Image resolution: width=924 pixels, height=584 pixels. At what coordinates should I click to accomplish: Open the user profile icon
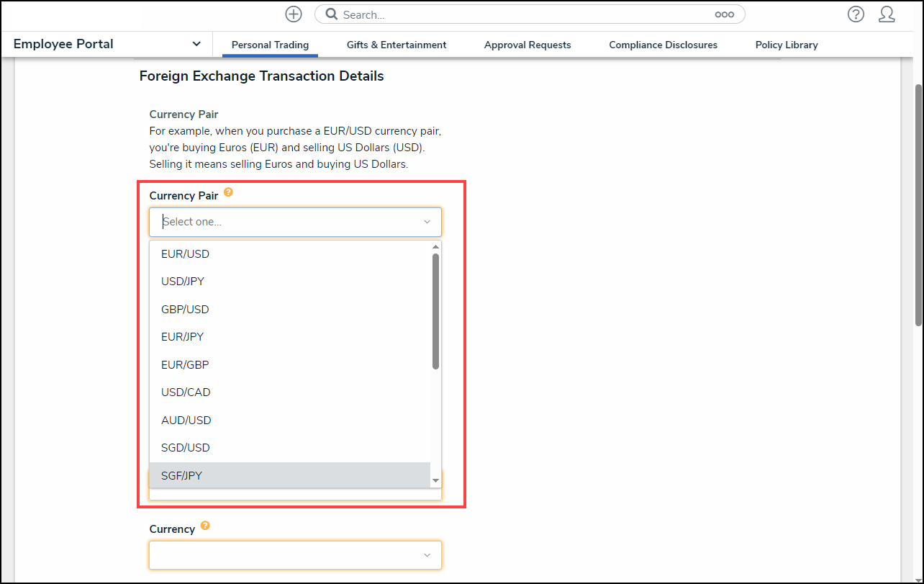[887, 14]
